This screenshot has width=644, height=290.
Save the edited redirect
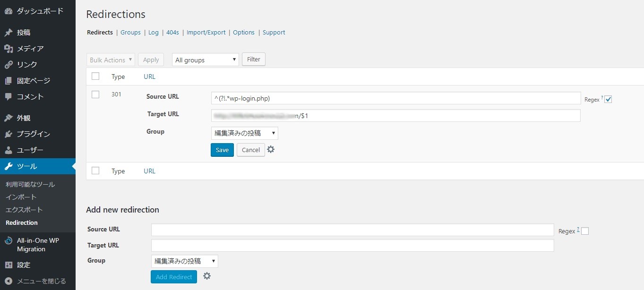[222, 150]
